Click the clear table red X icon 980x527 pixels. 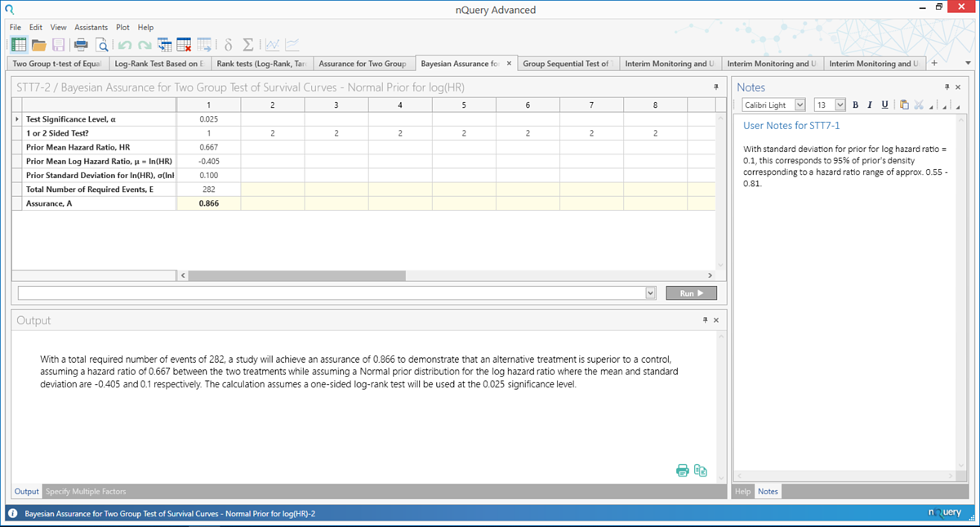pyautogui.click(x=184, y=45)
